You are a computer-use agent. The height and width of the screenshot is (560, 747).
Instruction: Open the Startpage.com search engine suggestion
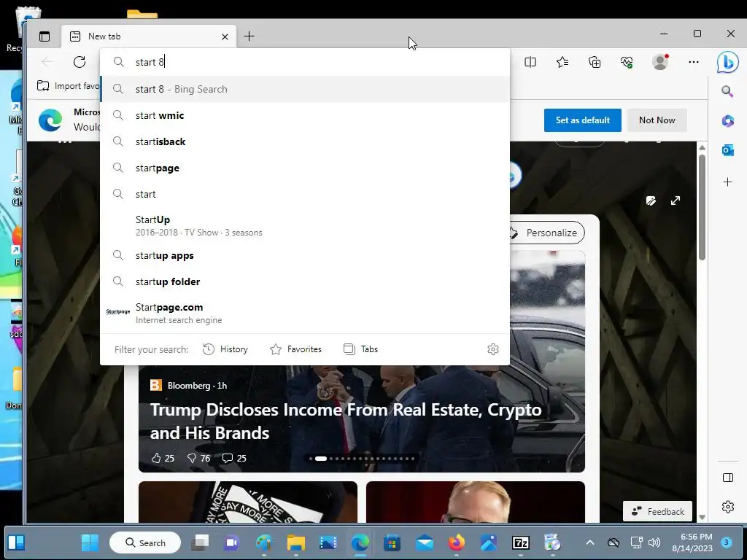[x=305, y=313]
